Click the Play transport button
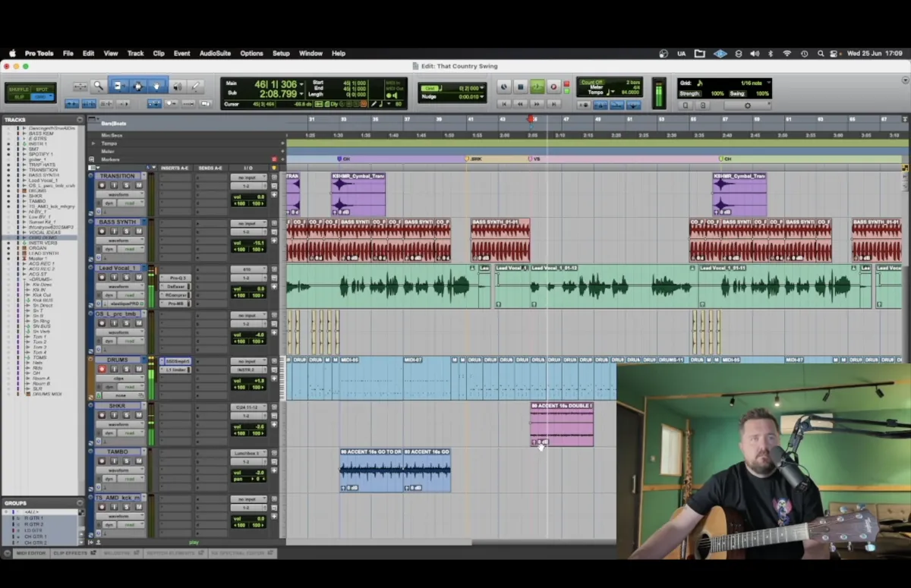Screen dimensions: 911x588 tap(537, 87)
